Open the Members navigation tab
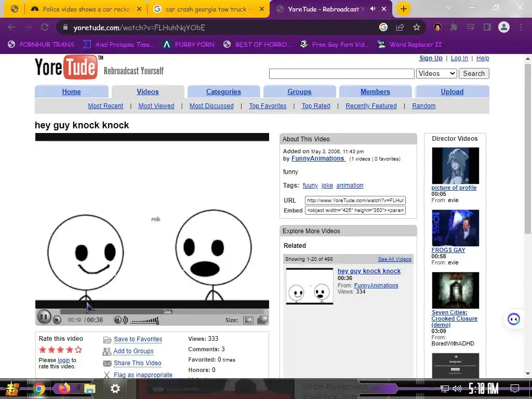This screenshot has height=399, width=532. pos(375,92)
